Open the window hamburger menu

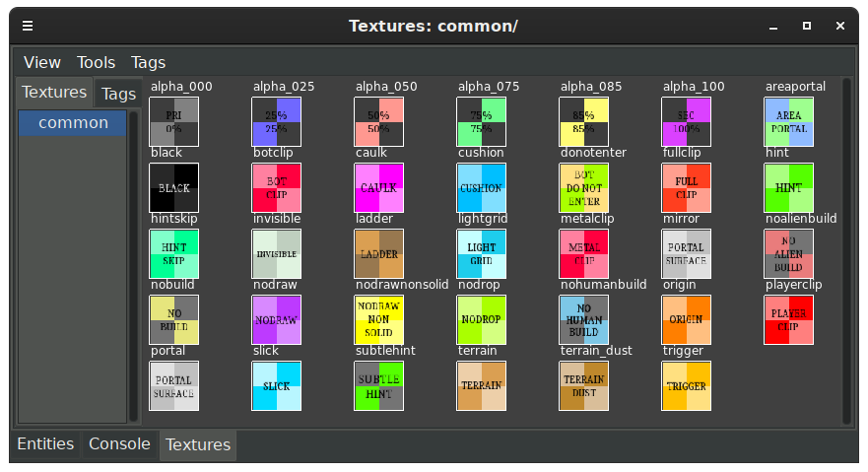coord(28,26)
